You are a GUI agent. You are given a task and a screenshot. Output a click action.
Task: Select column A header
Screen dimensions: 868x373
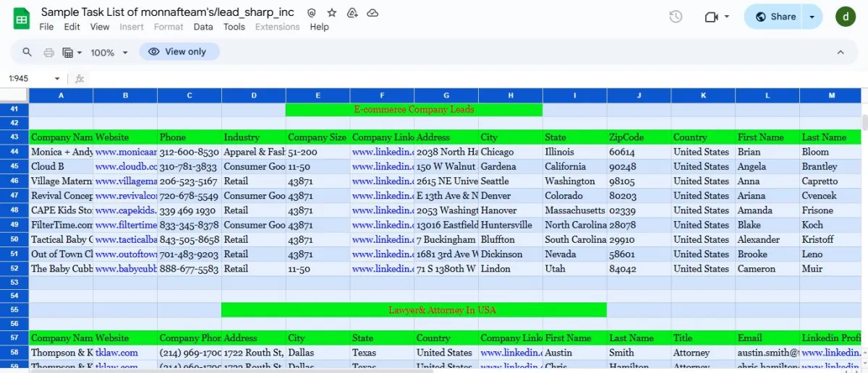point(61,95)
